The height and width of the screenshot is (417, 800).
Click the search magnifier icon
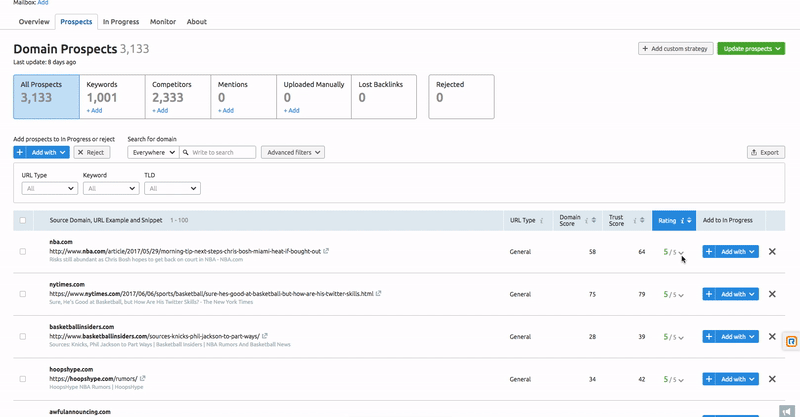point(186,152)
